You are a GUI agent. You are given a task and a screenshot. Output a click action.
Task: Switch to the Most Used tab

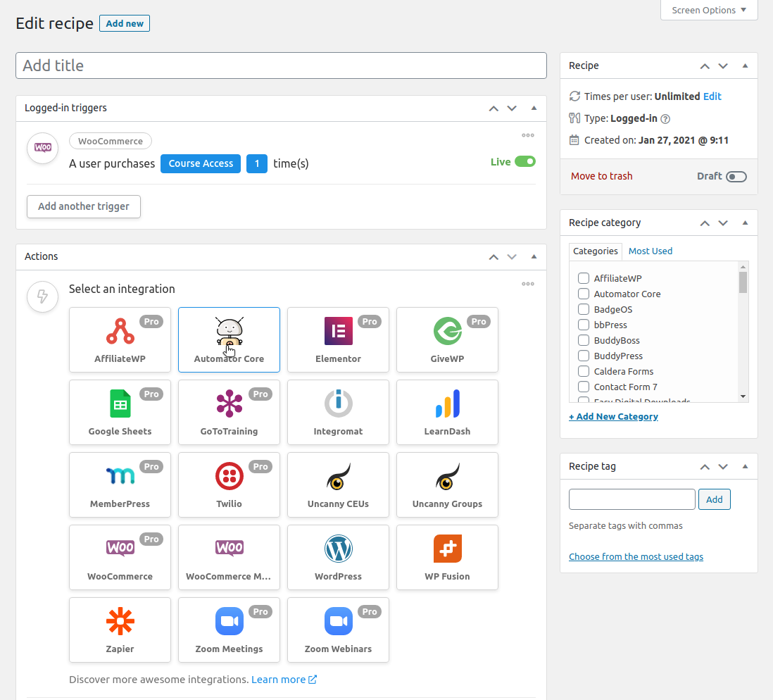coord(651,251)
